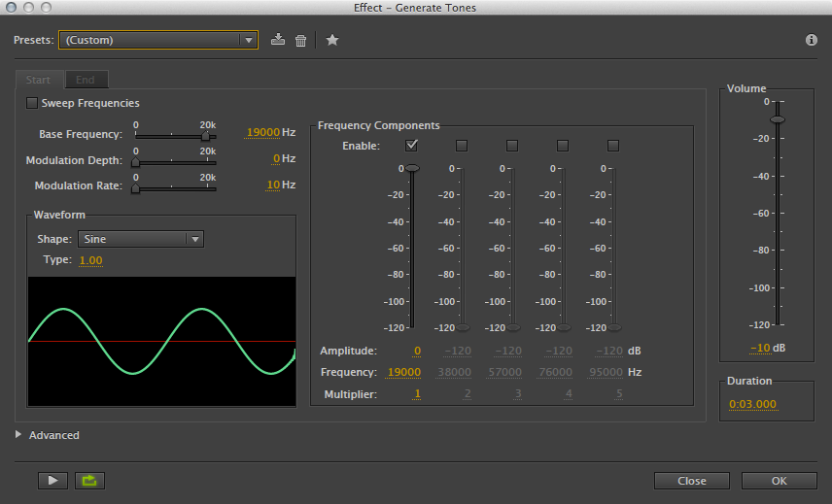This screenshot has width=832, height=504.
Task: Uncheck the first frequency component Enable box
Action: click(411, 146)
